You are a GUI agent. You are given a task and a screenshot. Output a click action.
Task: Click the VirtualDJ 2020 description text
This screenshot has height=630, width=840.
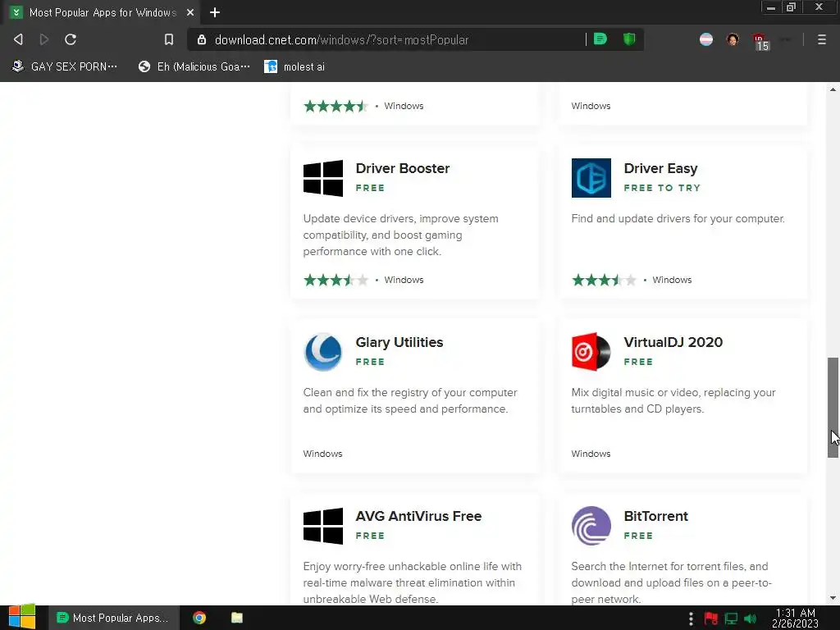[673, 400]
